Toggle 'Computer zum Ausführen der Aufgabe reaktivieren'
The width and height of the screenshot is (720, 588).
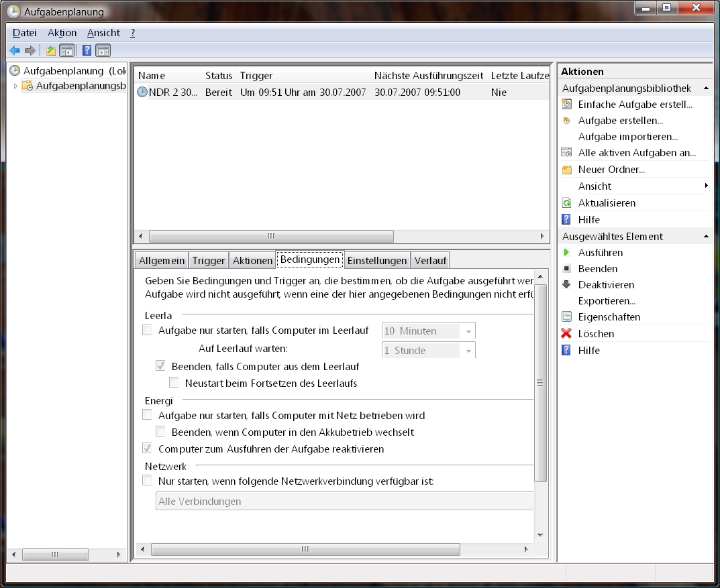click(x=148, y=449)
